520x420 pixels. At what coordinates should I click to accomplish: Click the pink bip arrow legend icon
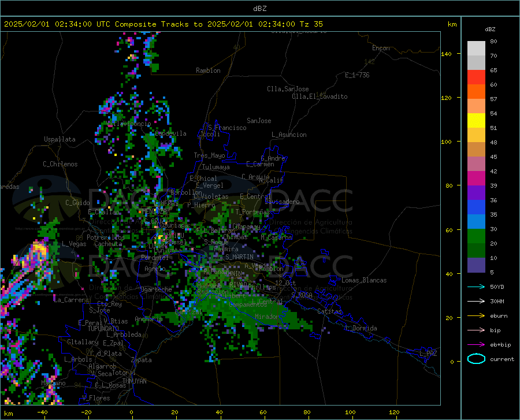point(476,330)
